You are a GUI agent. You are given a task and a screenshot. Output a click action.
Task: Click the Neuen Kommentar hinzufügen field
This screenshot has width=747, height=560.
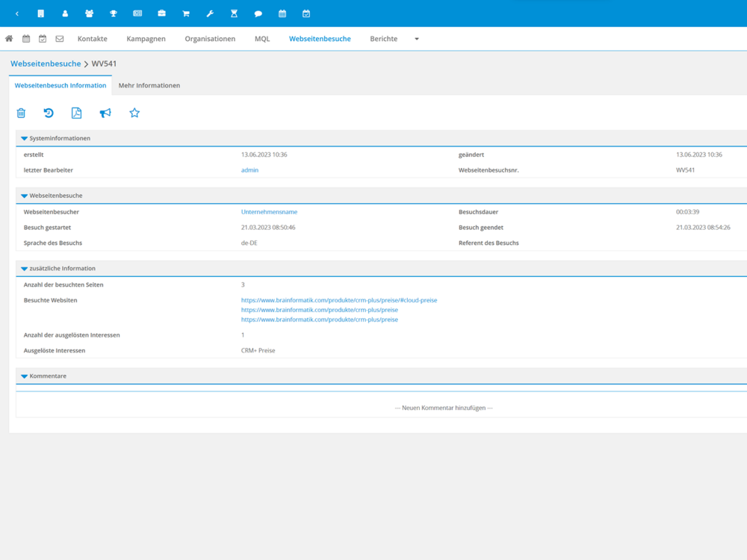[443, 408]
